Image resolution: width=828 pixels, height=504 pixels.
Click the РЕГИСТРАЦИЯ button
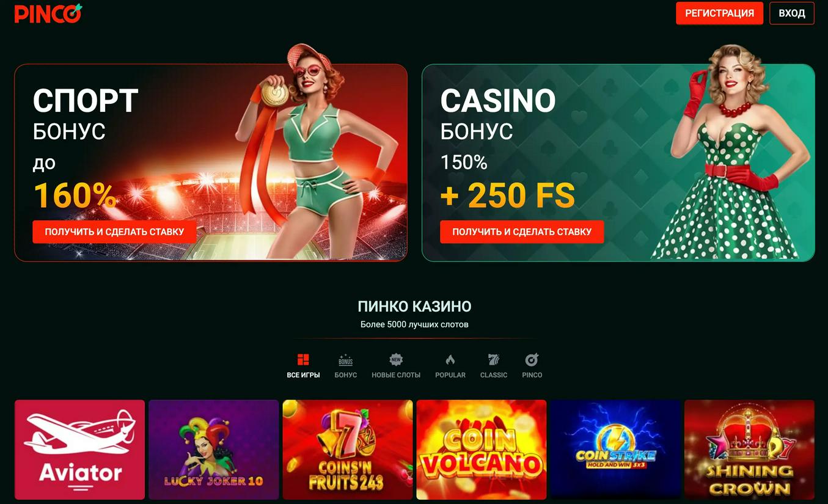click(x=719, y=13)
